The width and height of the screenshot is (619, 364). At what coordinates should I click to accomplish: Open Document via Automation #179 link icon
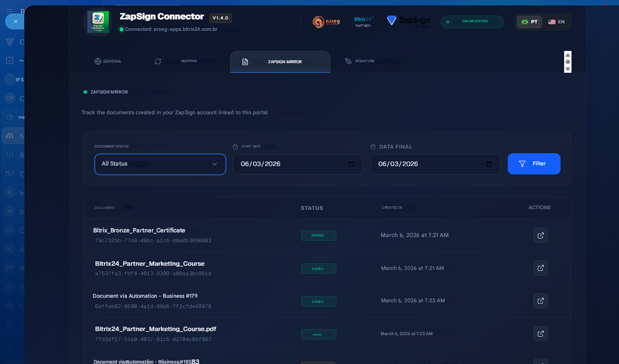pos(540,301)
